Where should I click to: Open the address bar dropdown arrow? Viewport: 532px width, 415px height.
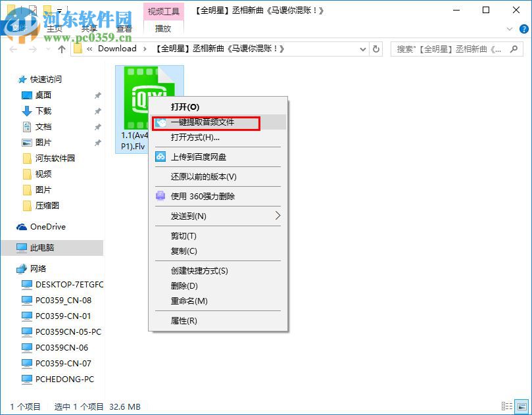[363, 49]
